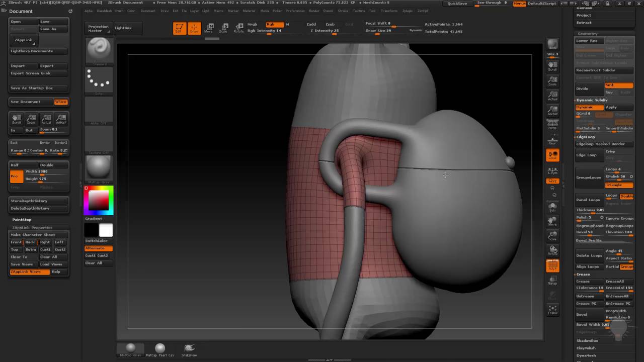
Task: Toggle Dynamic subdivision on or off
Action: coord(589,107)
